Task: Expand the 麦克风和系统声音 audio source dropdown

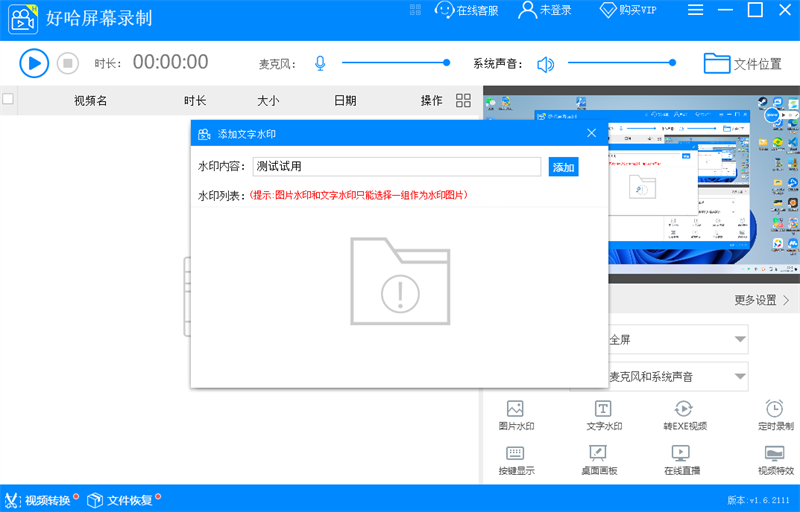Action: (740, 377)
